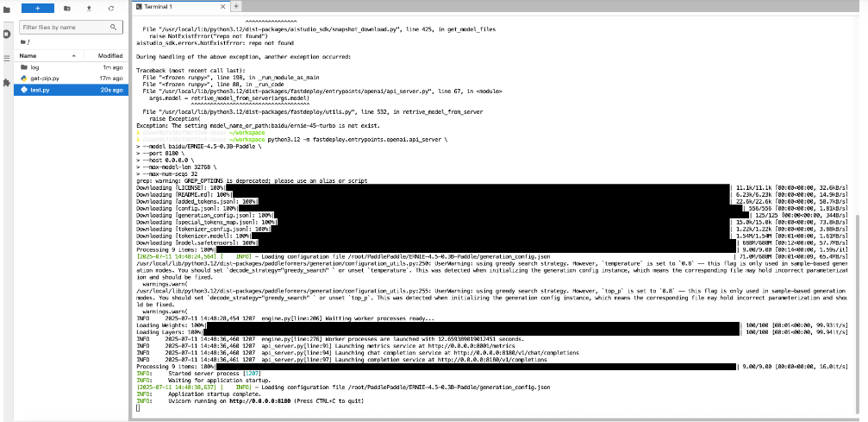Viewport: 868px width, 422px height.
Task: Sort files by Modified column header
Action: tap(106, 56)
